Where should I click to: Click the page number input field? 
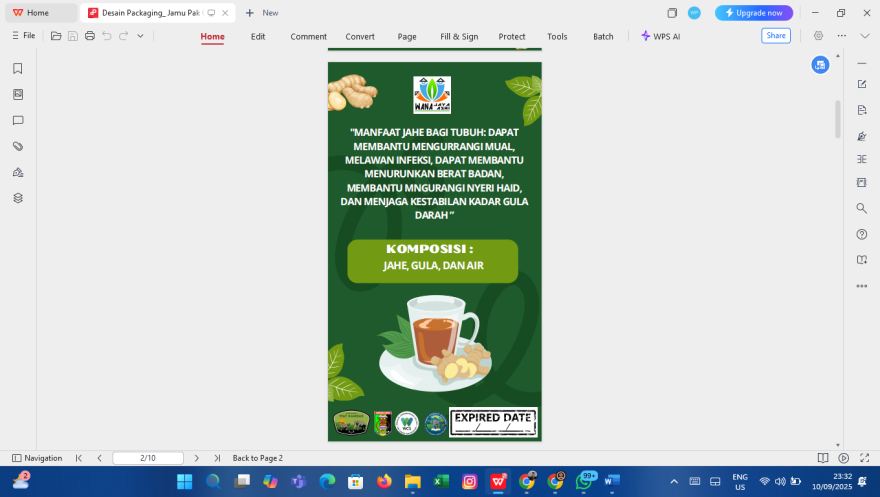(148, 458)
